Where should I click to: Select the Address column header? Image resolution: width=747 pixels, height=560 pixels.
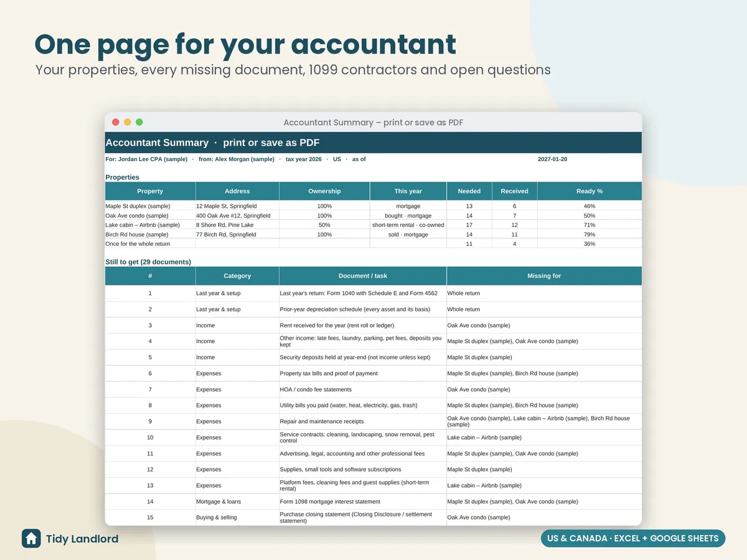coord(237,191)
